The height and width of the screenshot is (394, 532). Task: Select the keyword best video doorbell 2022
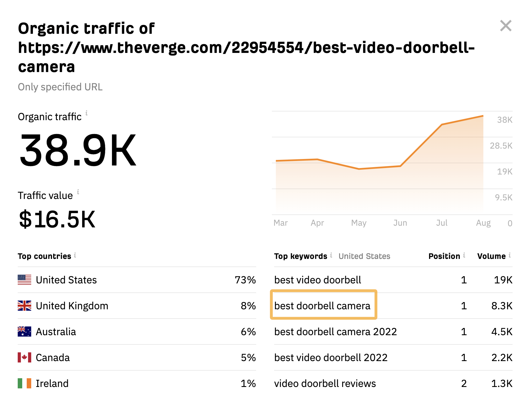point(331,357)
